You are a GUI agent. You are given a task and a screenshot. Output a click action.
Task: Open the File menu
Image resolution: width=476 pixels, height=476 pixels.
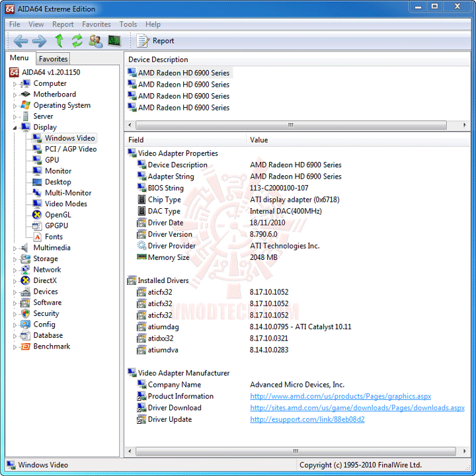click(15, 24)
